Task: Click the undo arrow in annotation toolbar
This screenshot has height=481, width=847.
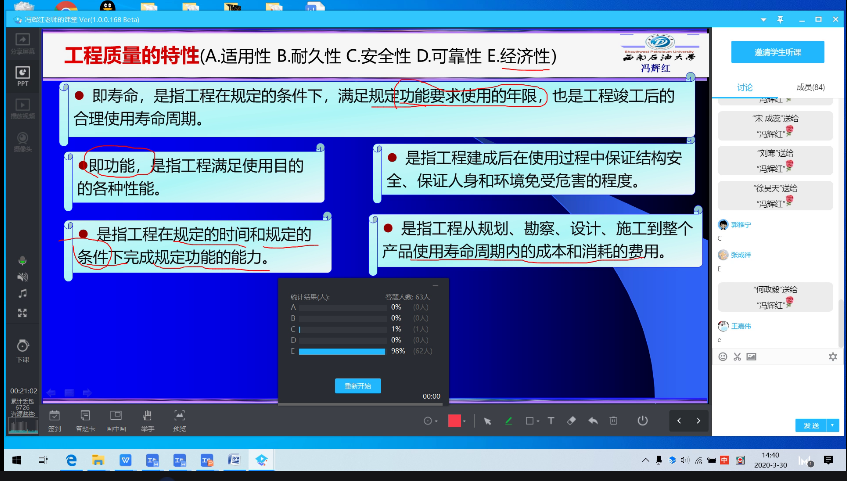Action: click(593, 421)
